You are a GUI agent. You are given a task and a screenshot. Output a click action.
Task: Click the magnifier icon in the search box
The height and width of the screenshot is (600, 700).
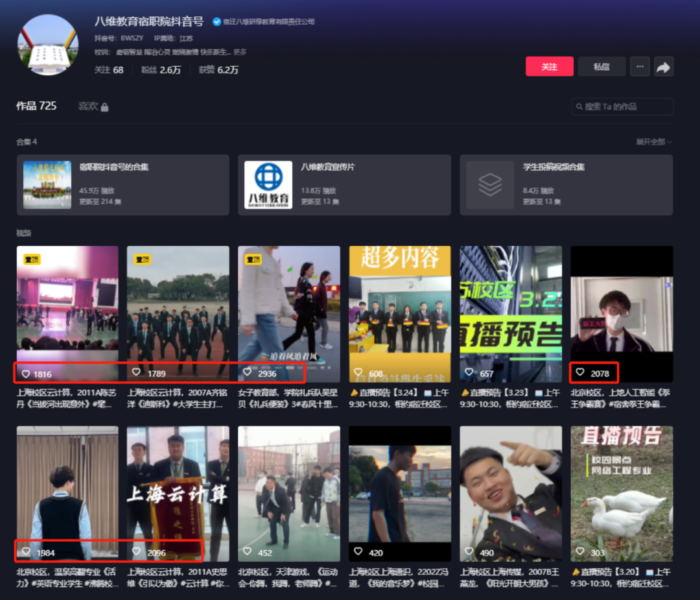[x=580, y=106]
